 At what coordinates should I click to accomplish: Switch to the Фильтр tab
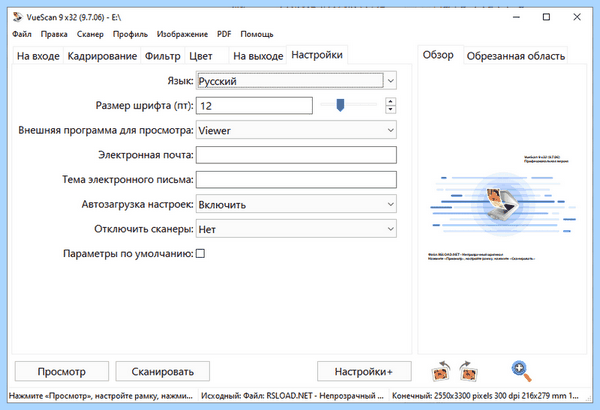coord(163,56)
